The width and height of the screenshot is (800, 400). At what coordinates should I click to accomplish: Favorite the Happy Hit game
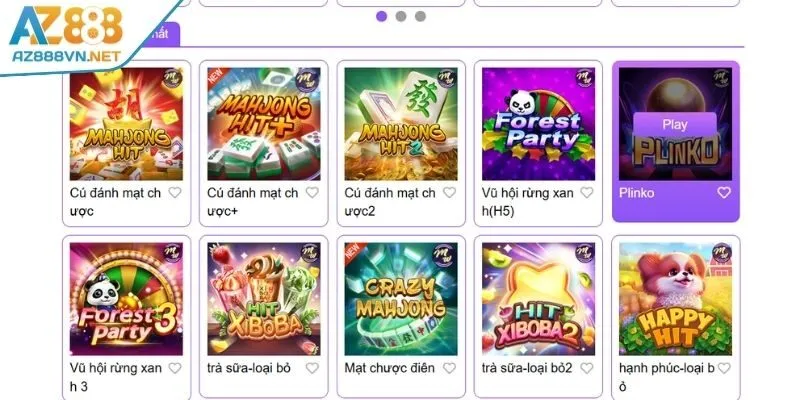pyautogui.click(x=724, y=368)
